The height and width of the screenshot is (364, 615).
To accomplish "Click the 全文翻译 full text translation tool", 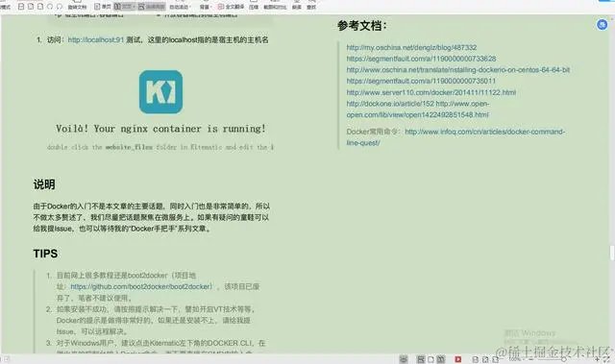I will tap(231, 7).
